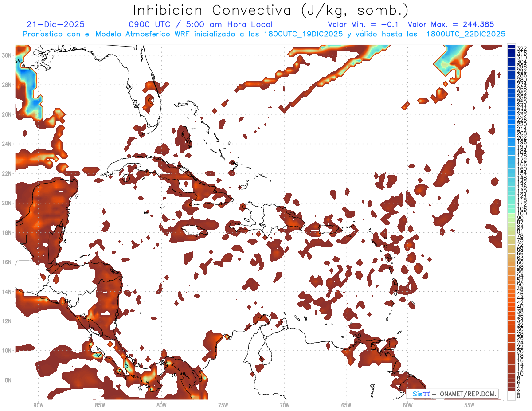Image resolution: width=532 pixels, height=411 pixels.
Task: Click the longitude label '60W'
Action: (408, 405)
